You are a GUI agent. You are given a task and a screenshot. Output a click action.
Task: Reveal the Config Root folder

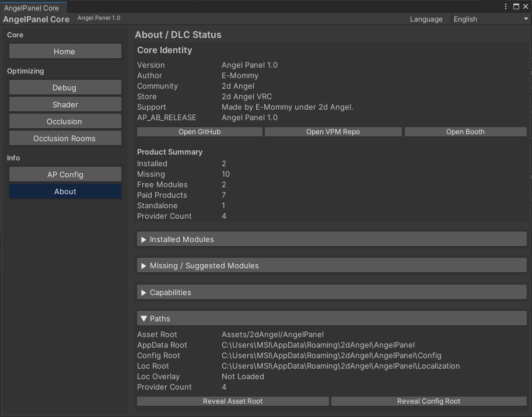click(x=429, y=401)
